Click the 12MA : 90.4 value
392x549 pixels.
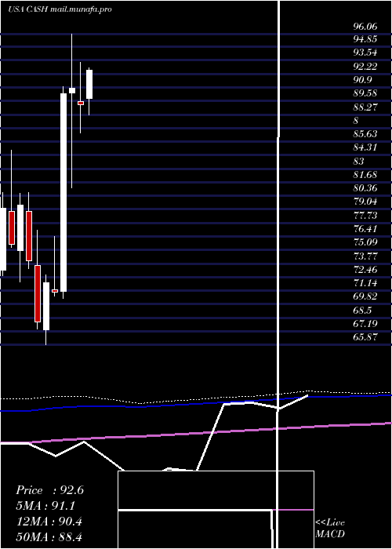point(49,522)
